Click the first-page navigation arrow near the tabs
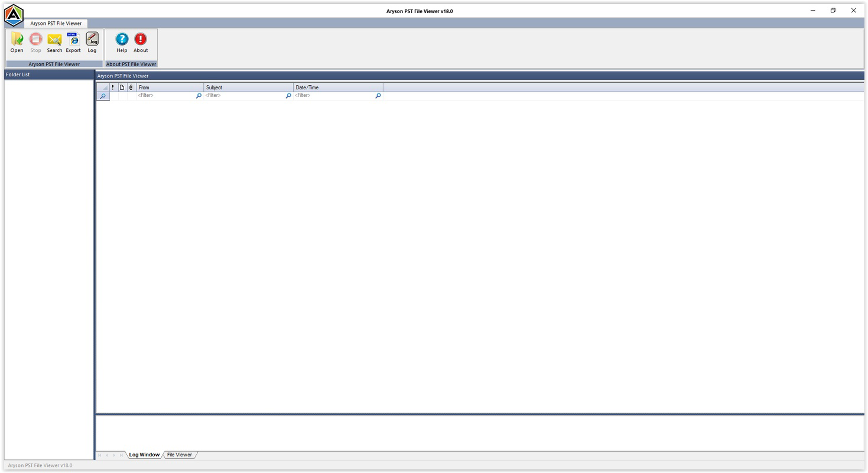 tap(99, 454)
